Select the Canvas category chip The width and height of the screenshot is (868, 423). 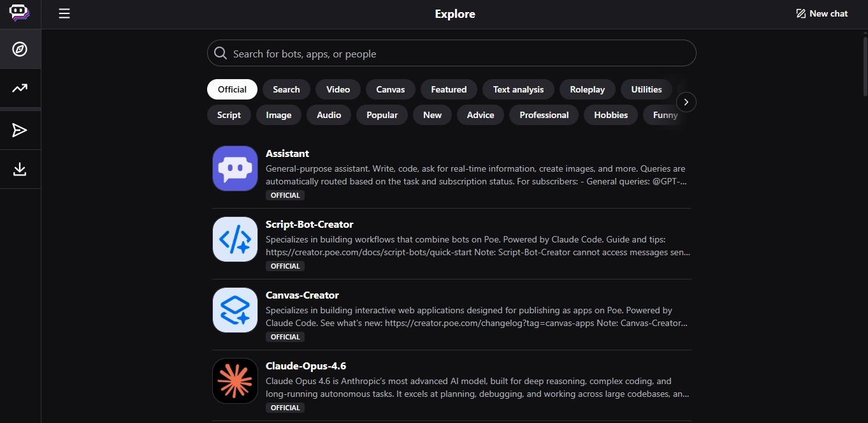click(x=390, y=89)
